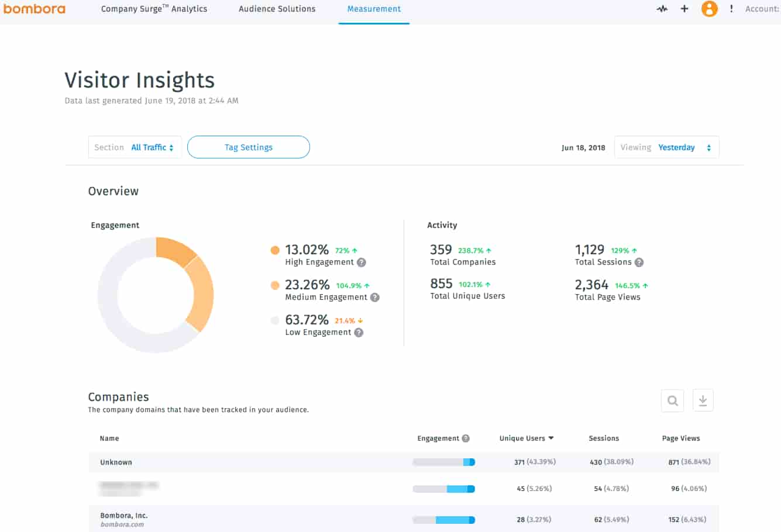Click the exclamation alert icon
This screenshot has width=781, height=532.
[x=731, y=9]
